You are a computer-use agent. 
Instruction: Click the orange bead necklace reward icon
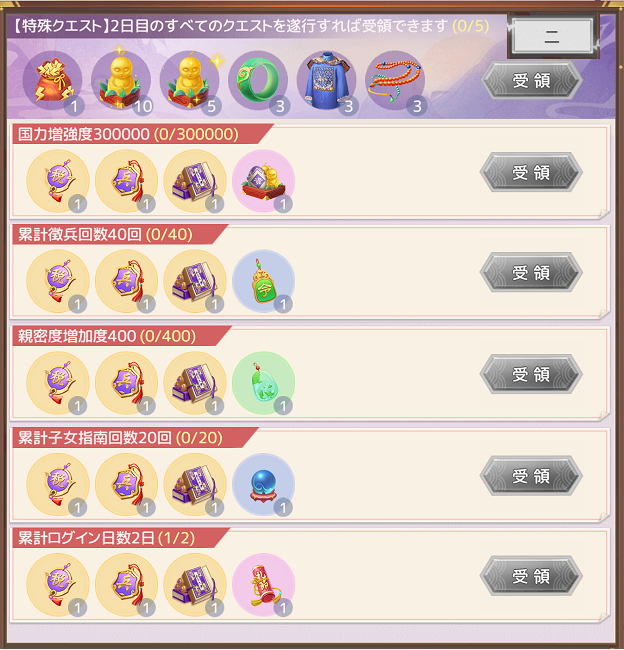[395, 81]
